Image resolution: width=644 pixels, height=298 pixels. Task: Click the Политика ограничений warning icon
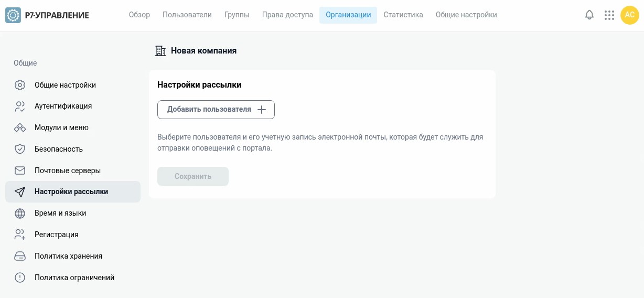pyautogui.click(x=20, y=278)
